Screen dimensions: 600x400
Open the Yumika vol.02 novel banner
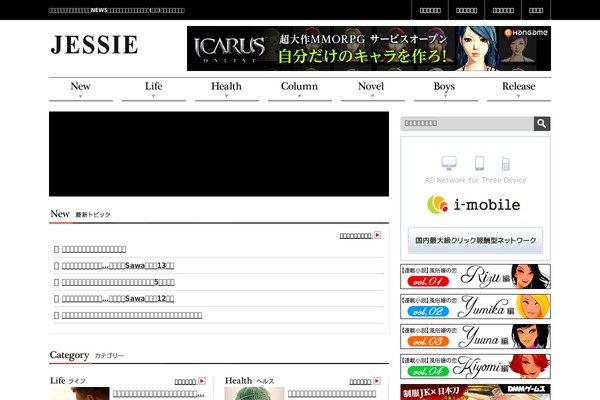click(x=475, y=306)
